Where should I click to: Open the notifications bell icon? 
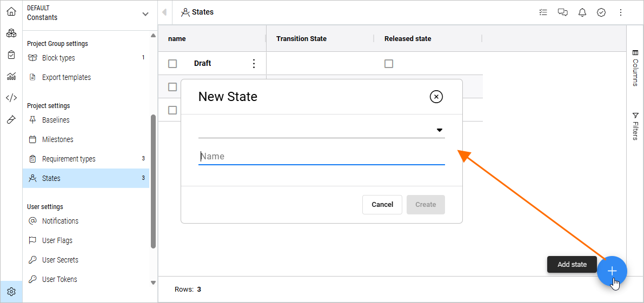click(582, 12)
